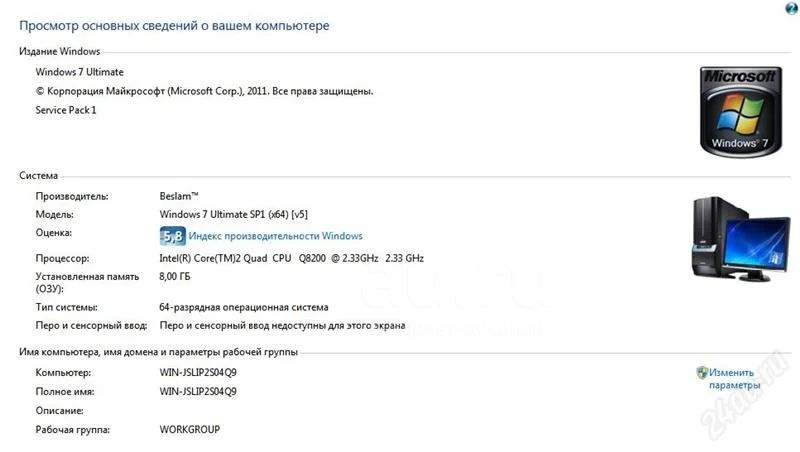This screenshot has height=452, width=800.
Task: Click the Просмотр основных сведений page title
Action: click(174, 26)
